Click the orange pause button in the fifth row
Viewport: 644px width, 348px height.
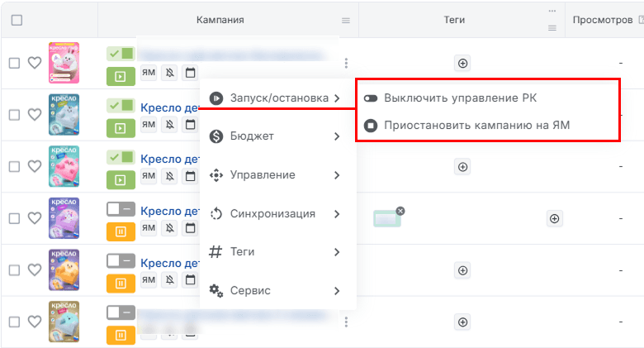(121, 284)
